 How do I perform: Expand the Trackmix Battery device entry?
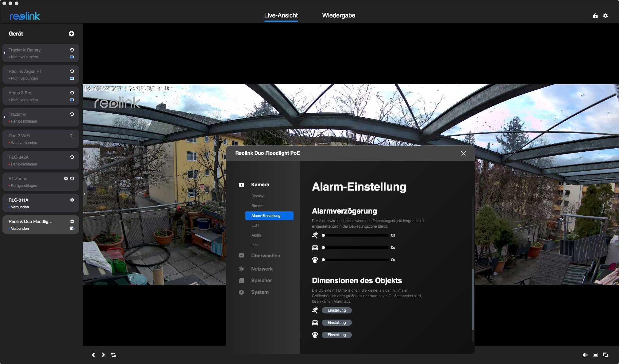click(x=5, y=53)
